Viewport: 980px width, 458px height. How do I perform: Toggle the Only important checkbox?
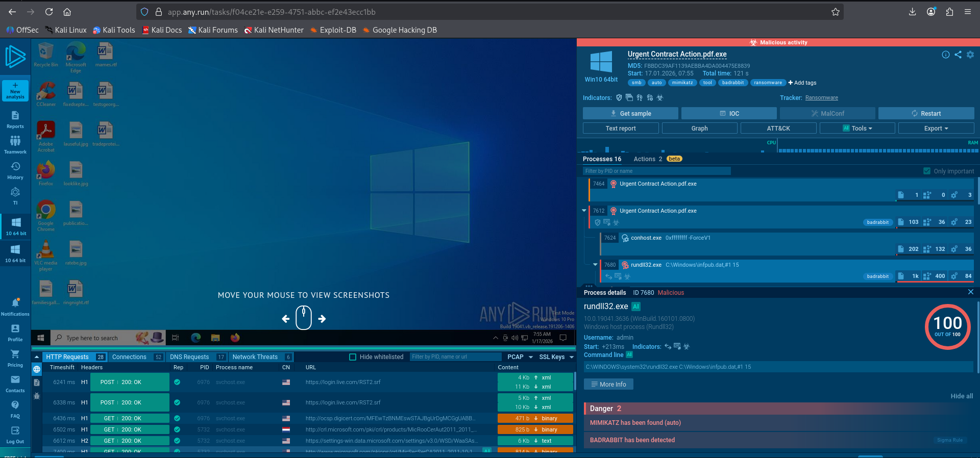pyautogui.click(x=927, y=171)
